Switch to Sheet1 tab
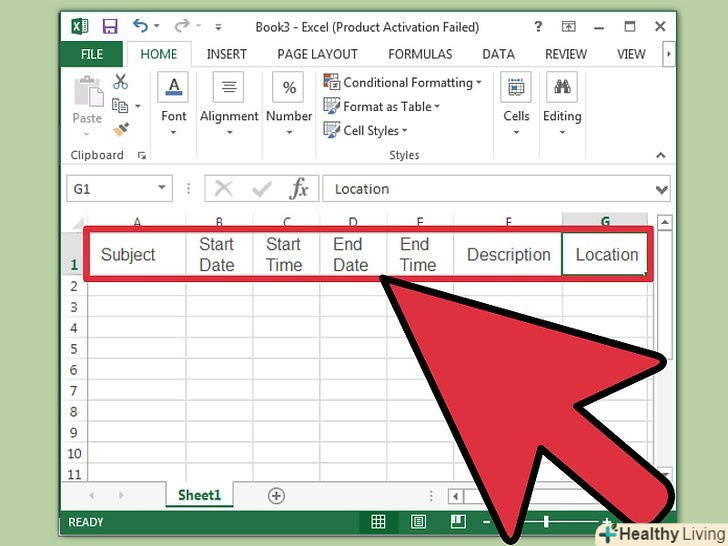The height and width of the screenshot is (546, 728). click(x=199, y=495)
